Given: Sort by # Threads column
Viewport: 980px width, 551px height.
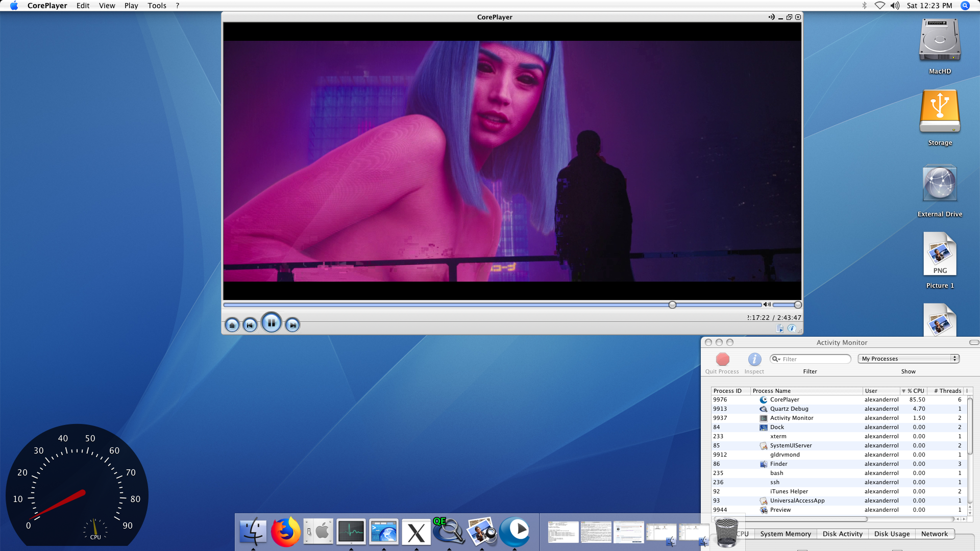Looking at the screenshot, I should 946,391.
